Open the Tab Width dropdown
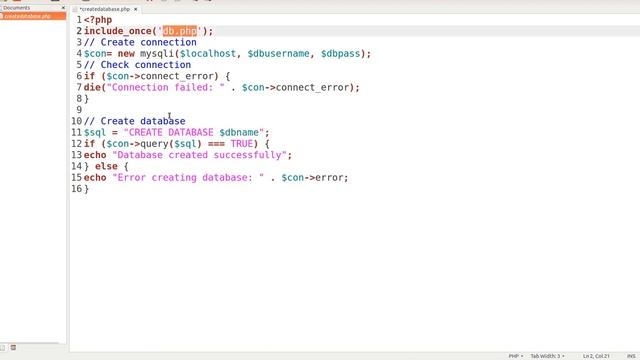The image size is (640, 360). 547,356
